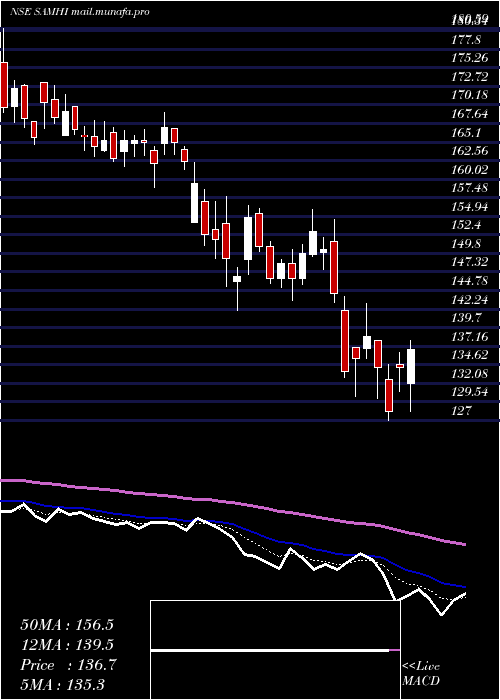Viewport: 500px width, 700px height.
Task: Click the MACD indicator box
Action: 275,650
